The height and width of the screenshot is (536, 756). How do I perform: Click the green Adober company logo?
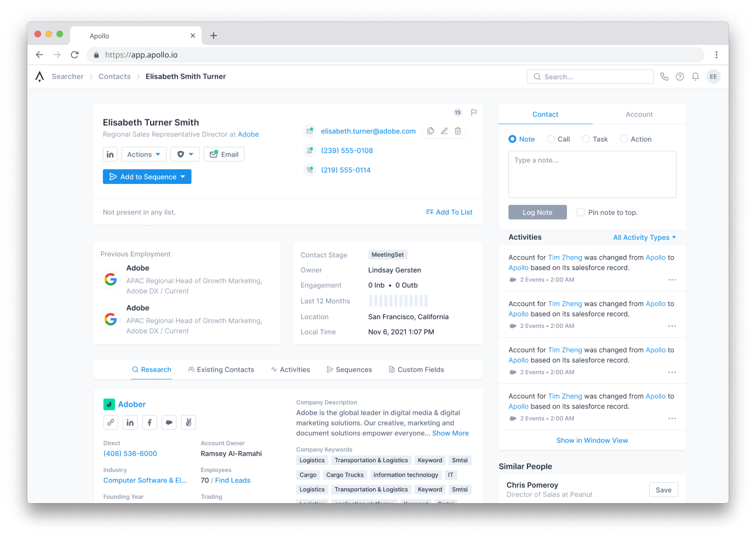[x=109, y=405]
